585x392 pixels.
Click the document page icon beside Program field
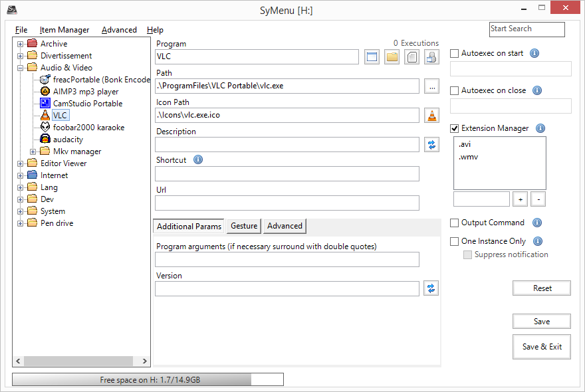(412, 57)
